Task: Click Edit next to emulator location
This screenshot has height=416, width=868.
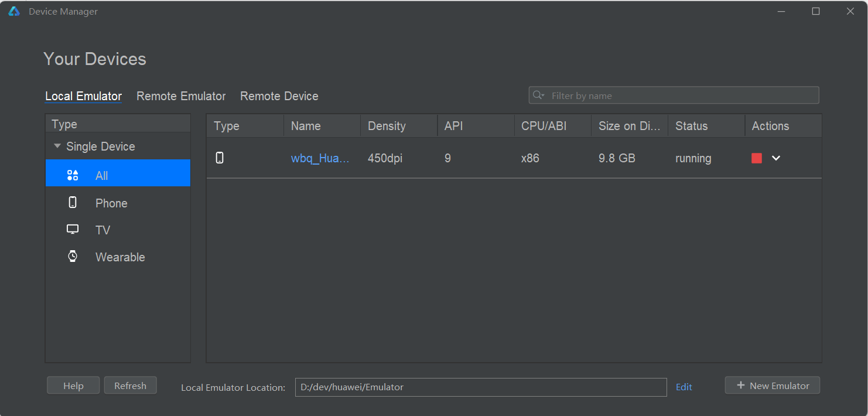Action: pos(684,387)
